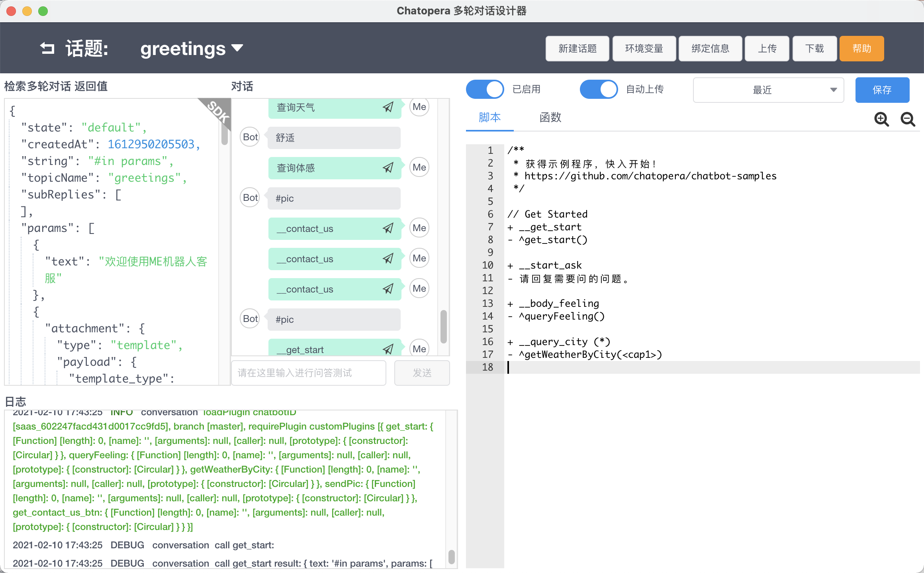Open 环境变量 settings
Screen dimensions: 924x573
pyautogui.click(x=644, y=49)
